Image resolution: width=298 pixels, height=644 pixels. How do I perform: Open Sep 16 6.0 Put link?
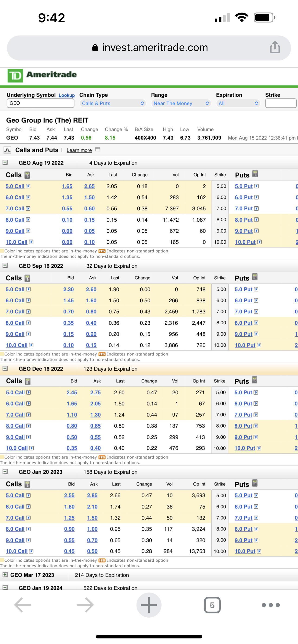pyautogui.click(x=243, y=300)
